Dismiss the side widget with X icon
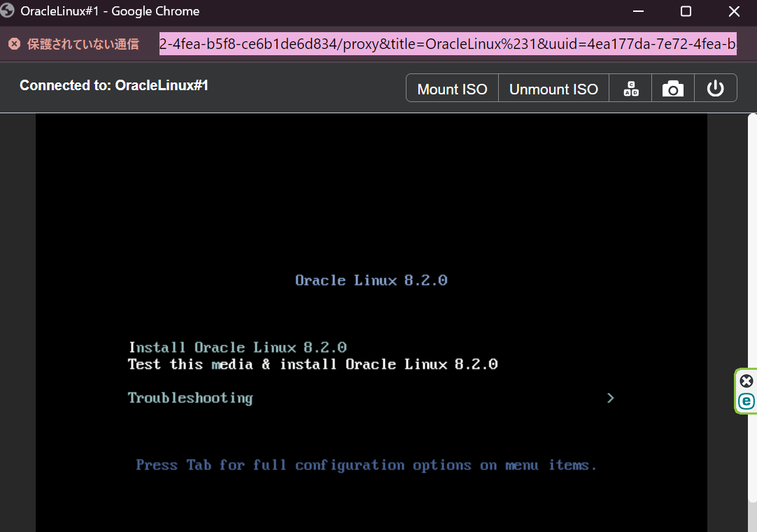The height and width of the screenshot is (532, 757). (x=747, y=381)
